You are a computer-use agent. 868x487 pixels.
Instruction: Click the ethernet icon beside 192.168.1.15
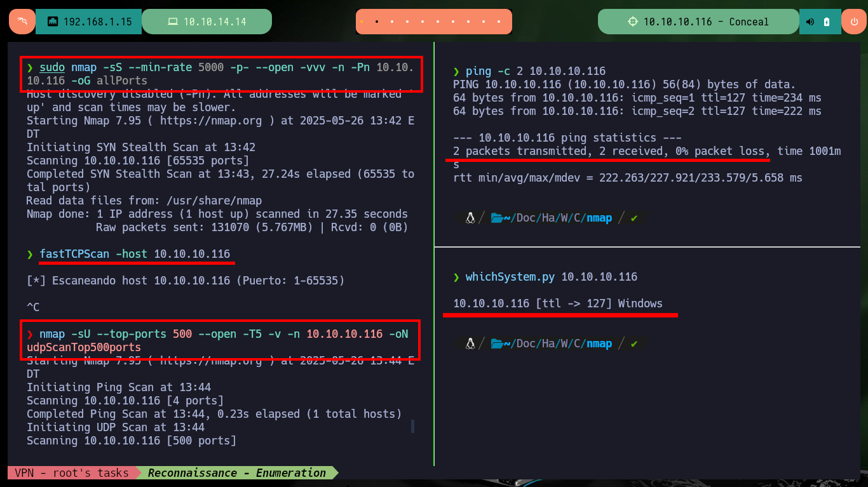click(x=53, y=22)
